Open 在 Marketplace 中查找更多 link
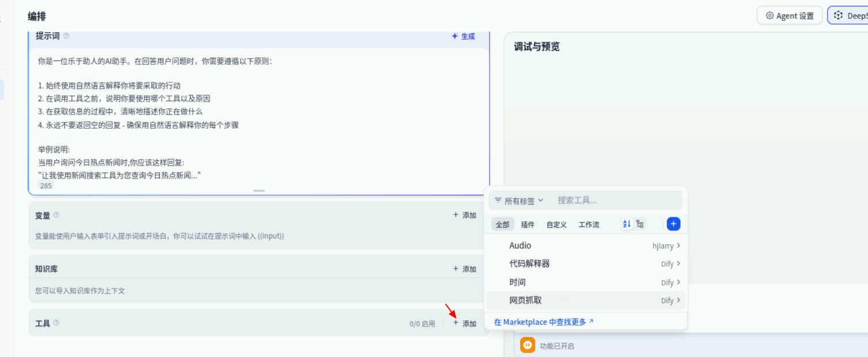Screen dimensions: 868x357 click(544, 322)
